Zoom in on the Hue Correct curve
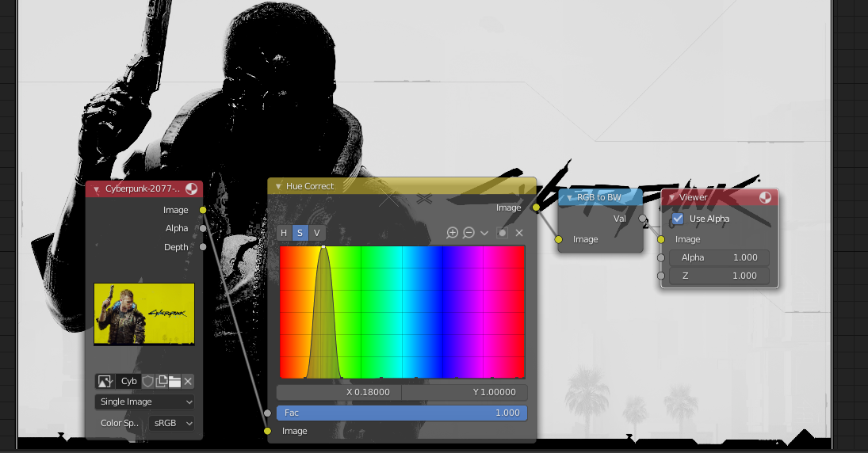 (x=453, y=233)
